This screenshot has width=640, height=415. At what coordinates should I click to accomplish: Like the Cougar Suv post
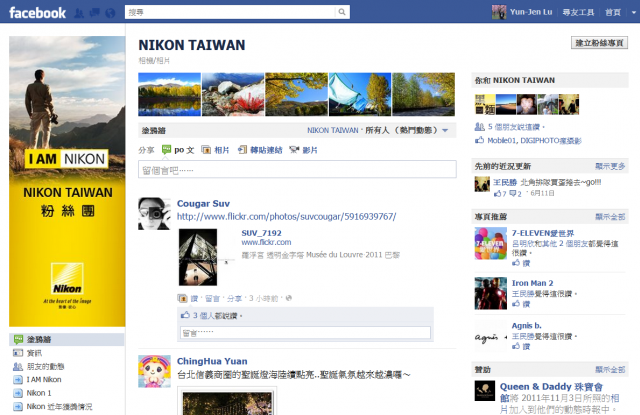tap(194, 299)
